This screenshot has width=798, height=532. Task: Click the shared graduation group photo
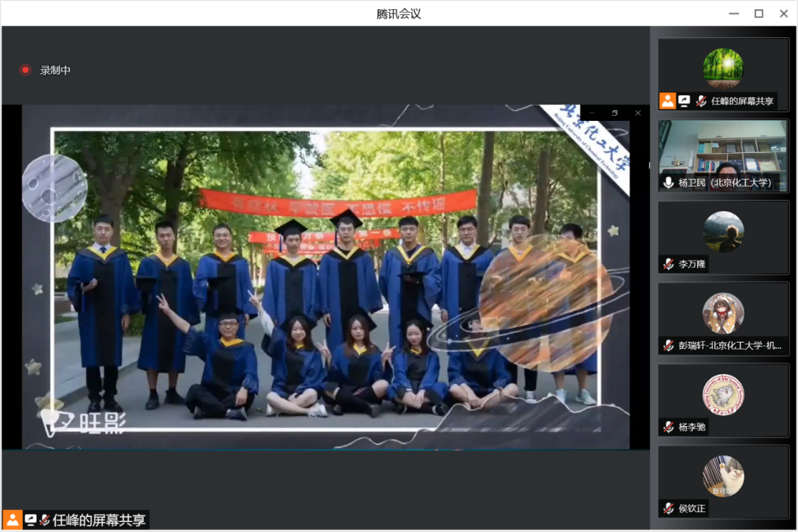coord(326,279)
